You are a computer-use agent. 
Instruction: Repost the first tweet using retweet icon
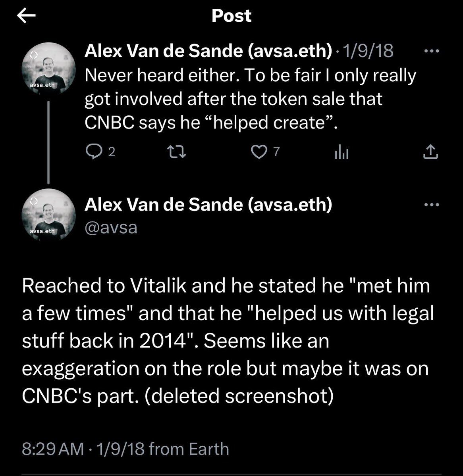[x=176, y=152]
